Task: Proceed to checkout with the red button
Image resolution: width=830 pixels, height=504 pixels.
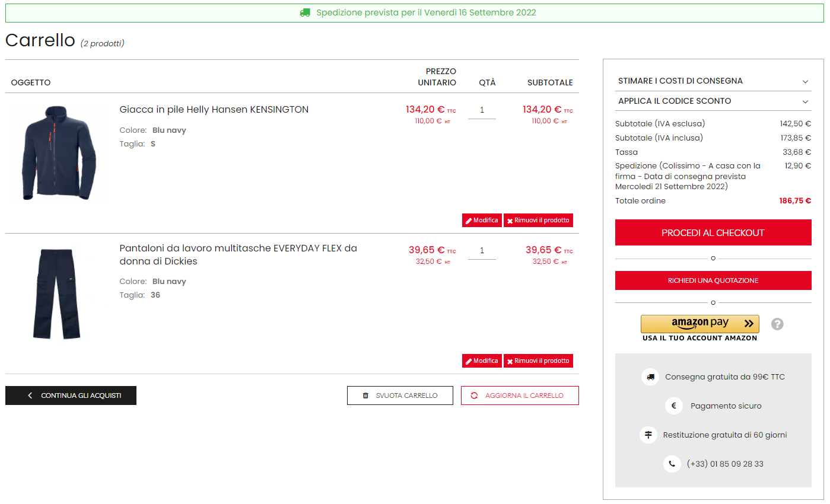Action: 713,232
